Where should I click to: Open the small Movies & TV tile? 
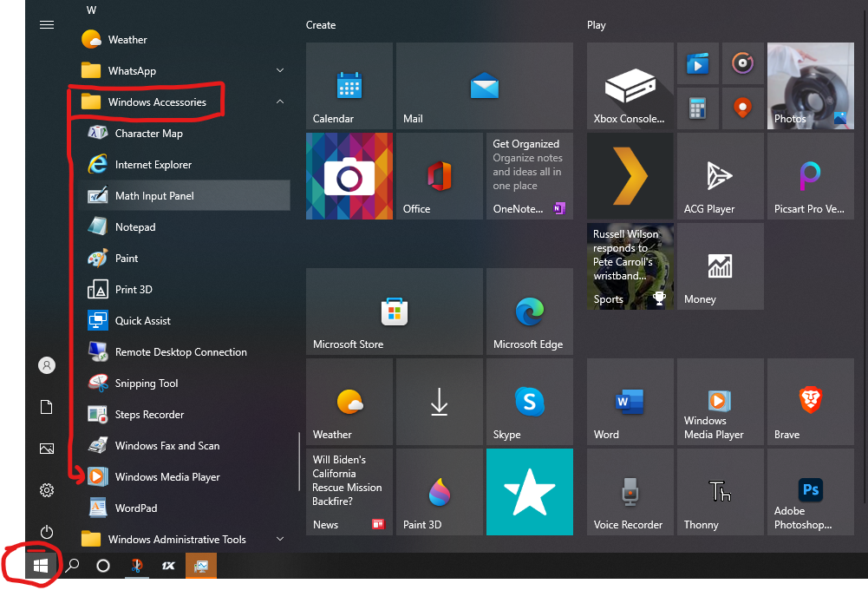point(697,63)
